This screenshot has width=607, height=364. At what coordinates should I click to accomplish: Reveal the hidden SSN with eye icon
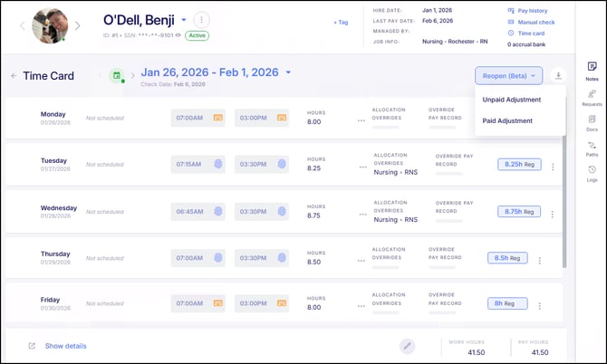pos(177,35)
